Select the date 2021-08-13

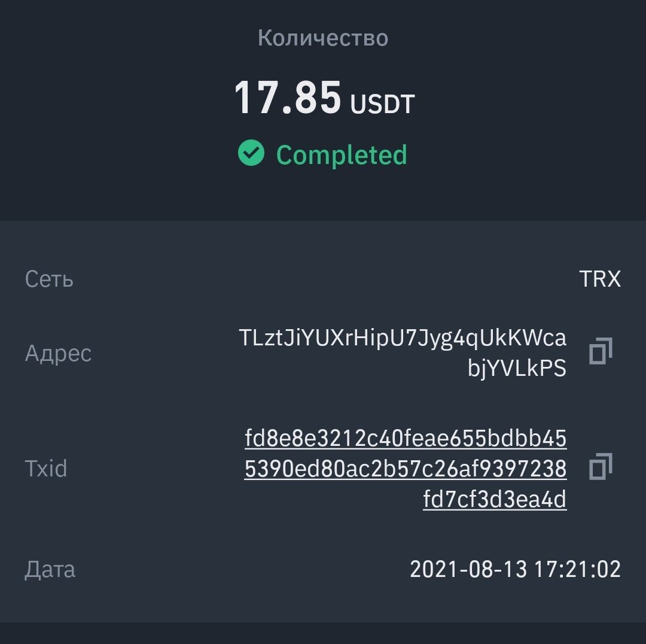(x=468, y=570)
